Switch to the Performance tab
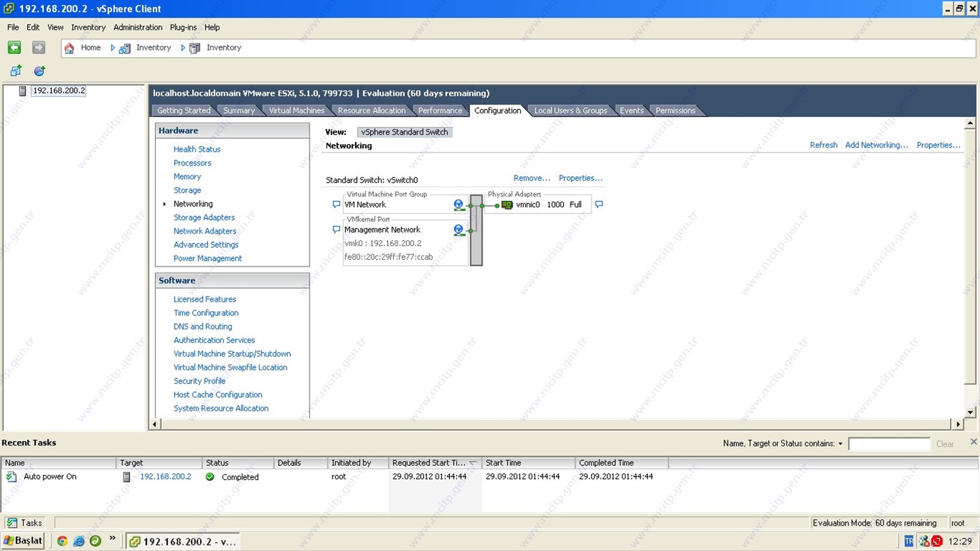The height and width of the screenshot is (551, 980). click(440, 110)
